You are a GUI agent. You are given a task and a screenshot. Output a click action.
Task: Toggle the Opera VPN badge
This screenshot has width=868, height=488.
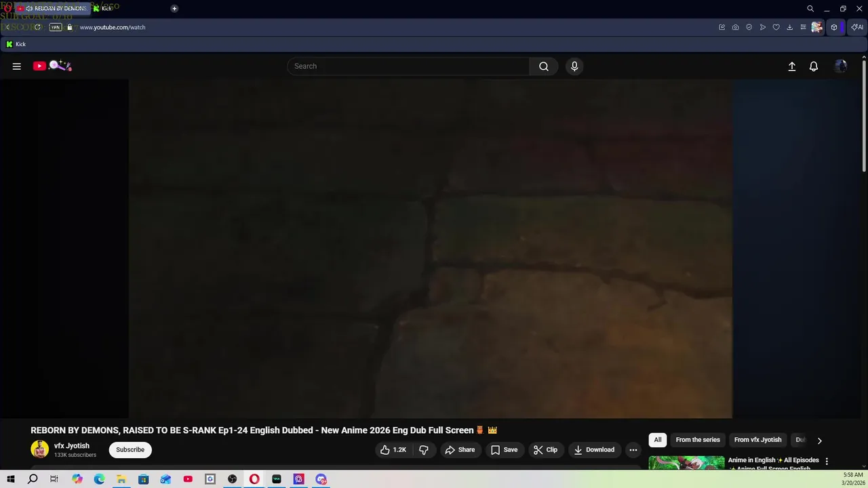coord(56,27)
